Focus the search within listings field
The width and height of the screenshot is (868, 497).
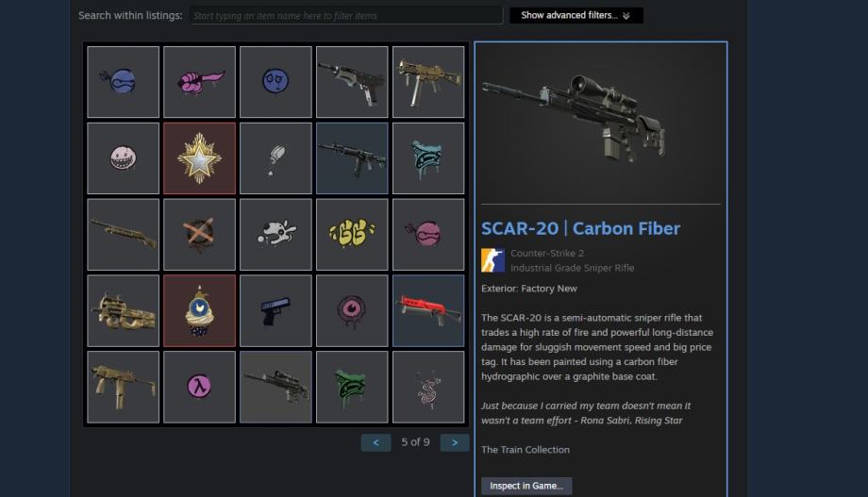click(x=346, y=15)
